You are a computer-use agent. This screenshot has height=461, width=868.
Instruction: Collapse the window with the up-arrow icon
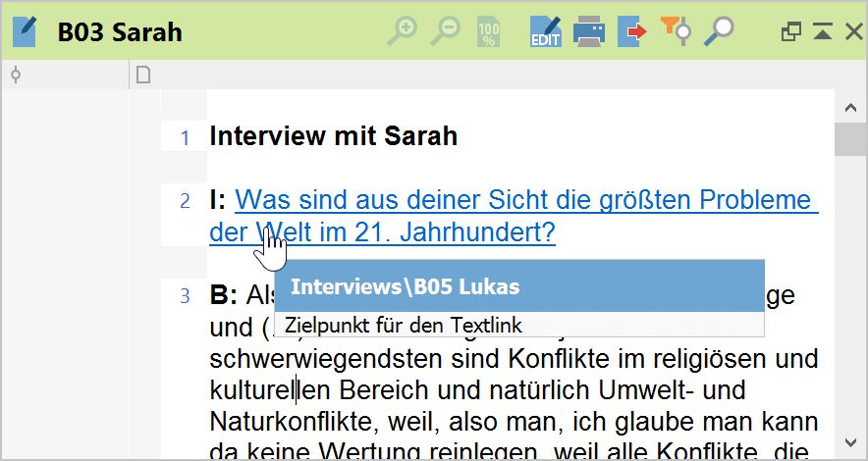(823, 31)
